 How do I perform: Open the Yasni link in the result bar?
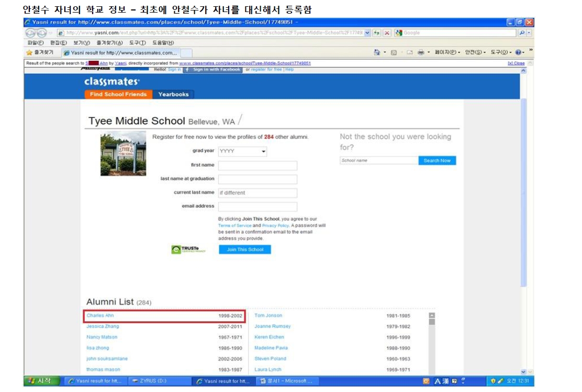120,63
